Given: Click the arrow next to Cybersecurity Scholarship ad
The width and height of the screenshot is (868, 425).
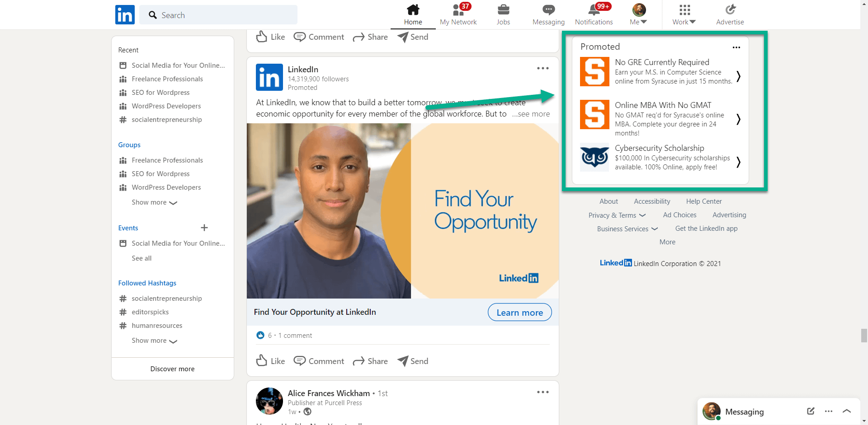Looking at the screenshot, I should tap(738, 162).
